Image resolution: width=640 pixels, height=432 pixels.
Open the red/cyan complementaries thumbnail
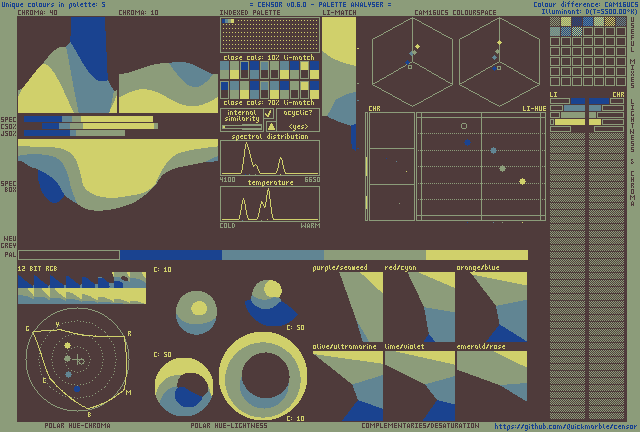[x=420, y=307]
